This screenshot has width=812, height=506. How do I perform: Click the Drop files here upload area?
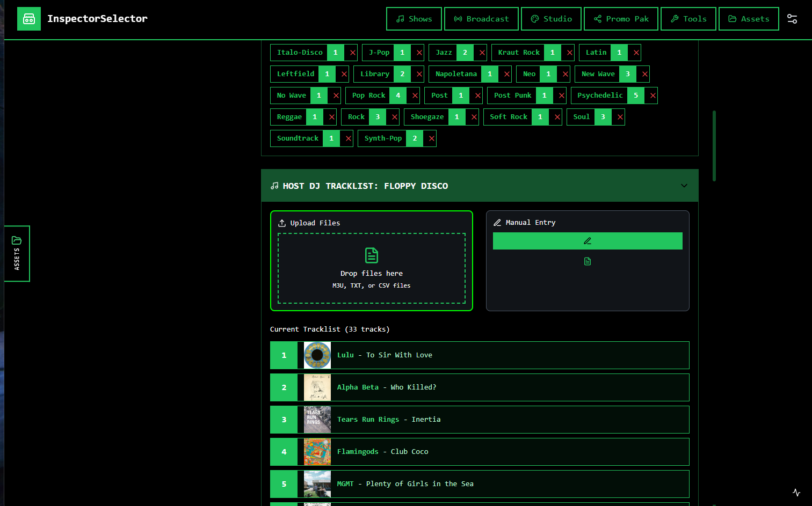(x=371, y=268)
